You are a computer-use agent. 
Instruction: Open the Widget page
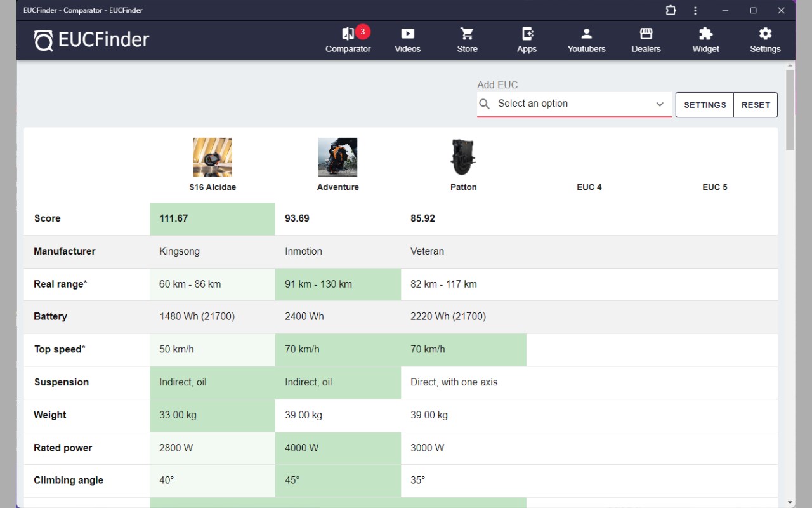[705, 40]
